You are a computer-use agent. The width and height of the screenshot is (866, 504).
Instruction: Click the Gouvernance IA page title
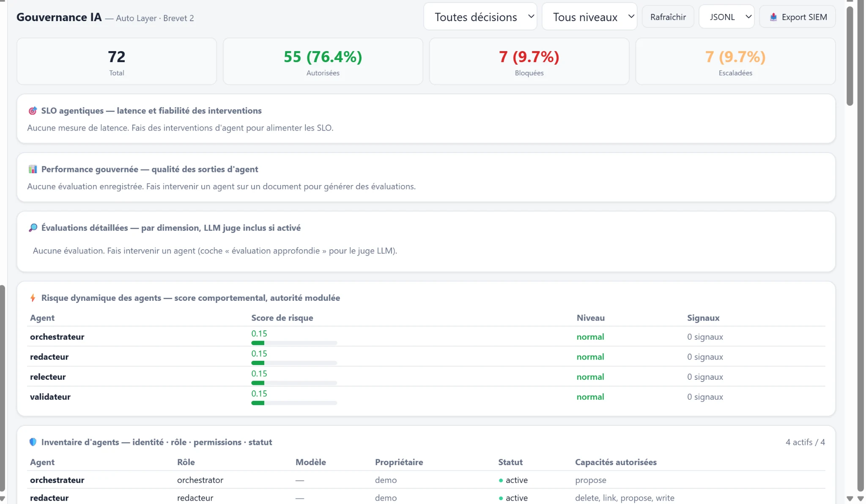coord(59,17)
